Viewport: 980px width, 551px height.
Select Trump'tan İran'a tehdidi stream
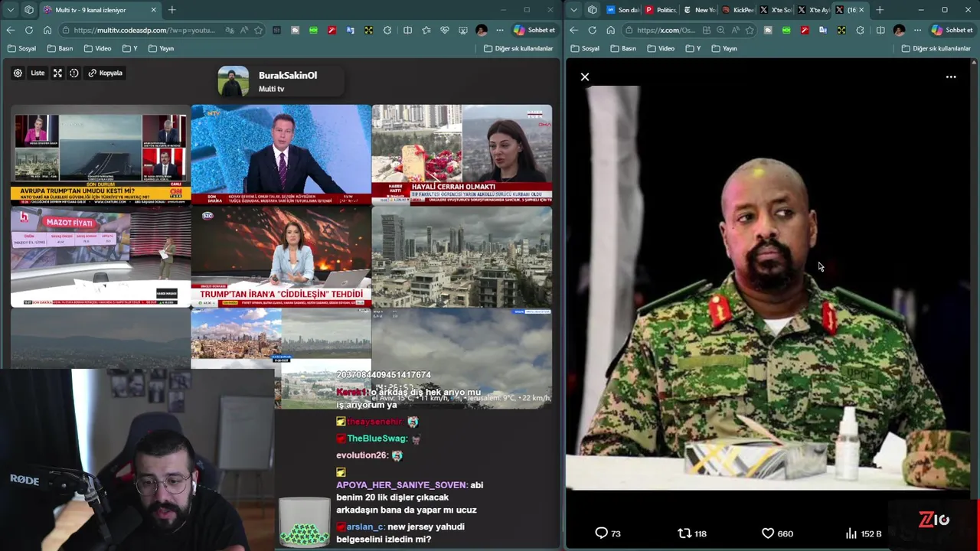[x=281, y=256]
